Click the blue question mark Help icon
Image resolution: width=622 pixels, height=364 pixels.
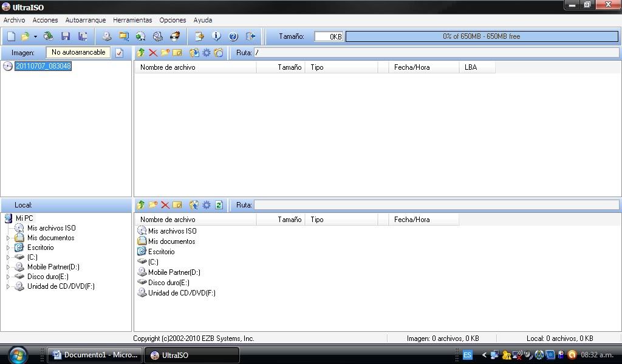(x=233, y=36)
